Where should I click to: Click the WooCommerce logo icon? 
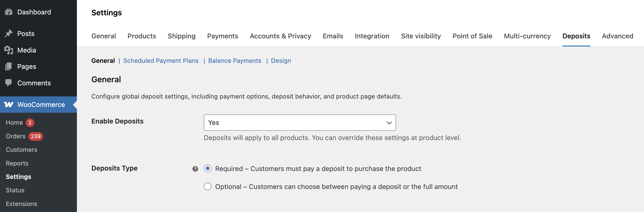(x=9, y=105)
